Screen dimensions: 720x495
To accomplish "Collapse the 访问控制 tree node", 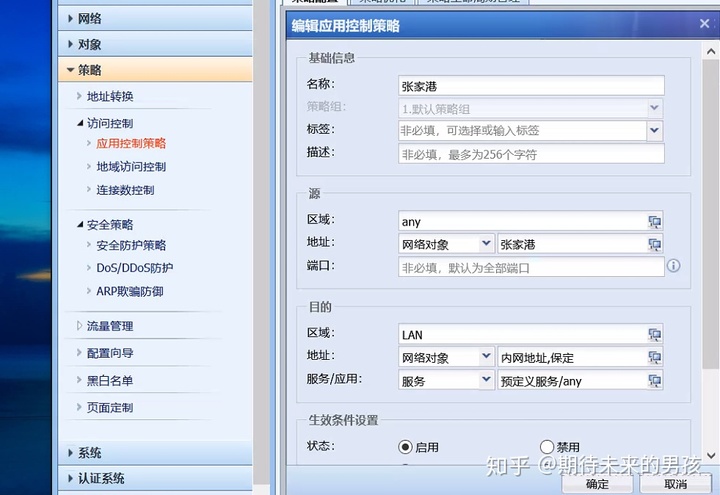I will click(x=80, y=123).
